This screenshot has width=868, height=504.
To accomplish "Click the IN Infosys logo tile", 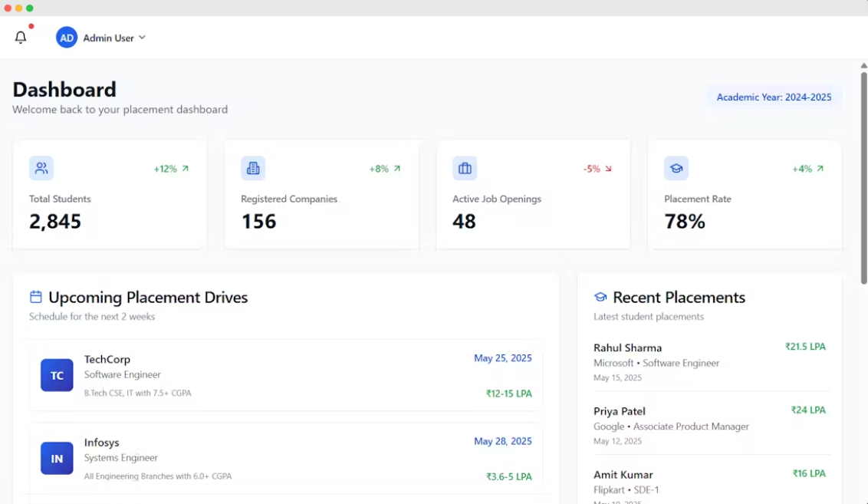I will (x=57, y=458).
